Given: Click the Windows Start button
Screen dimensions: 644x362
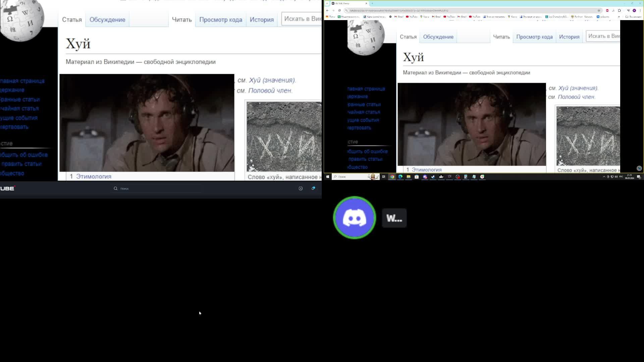Looking at the screenshot, I should [x=328, y=177].
